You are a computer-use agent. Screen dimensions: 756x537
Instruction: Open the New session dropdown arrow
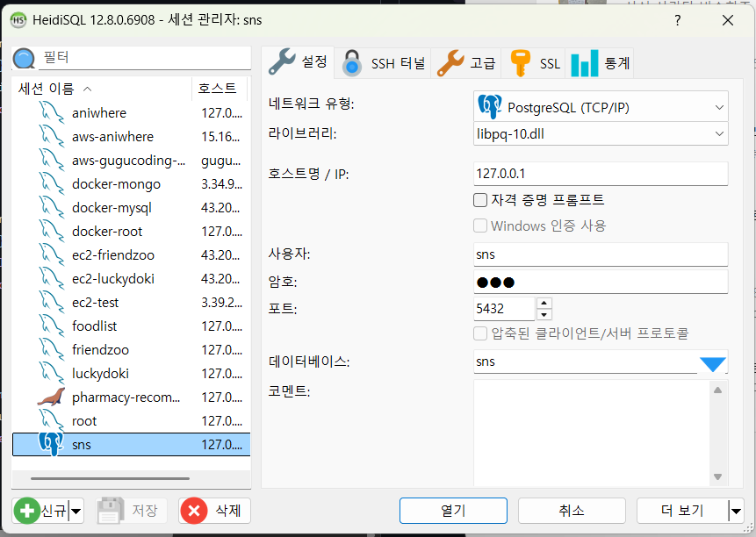point(76,511)
